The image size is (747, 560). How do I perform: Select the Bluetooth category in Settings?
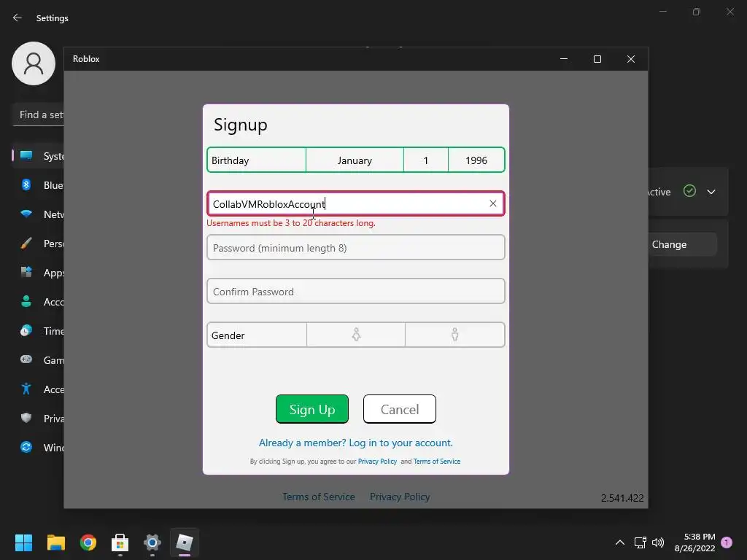coord(38,185)
